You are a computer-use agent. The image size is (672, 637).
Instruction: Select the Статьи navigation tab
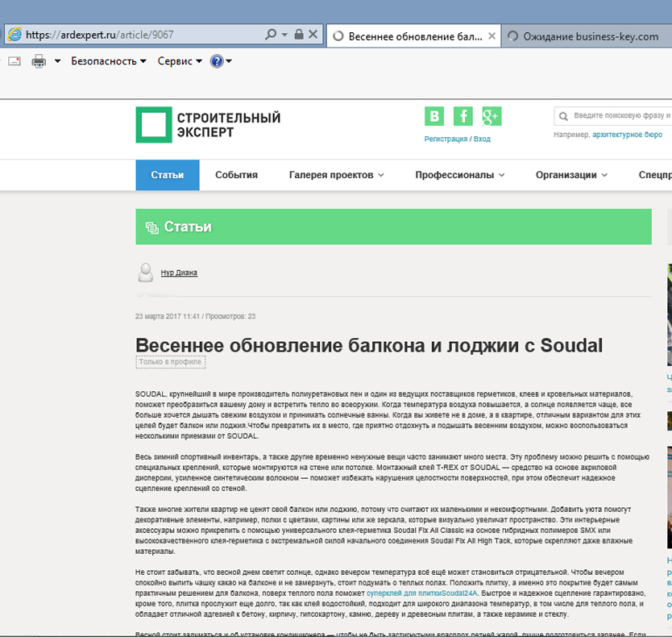pos(167,175)
